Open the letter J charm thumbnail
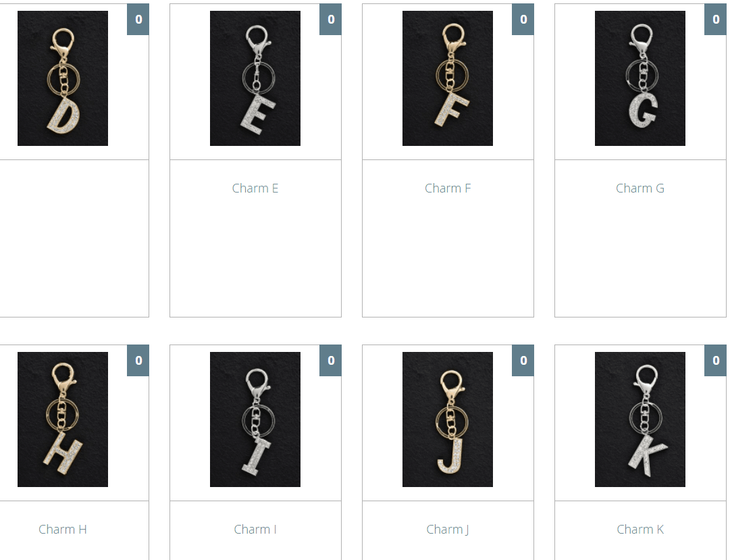The height and width of the screenshot is (560, 730). coord(448,419)
